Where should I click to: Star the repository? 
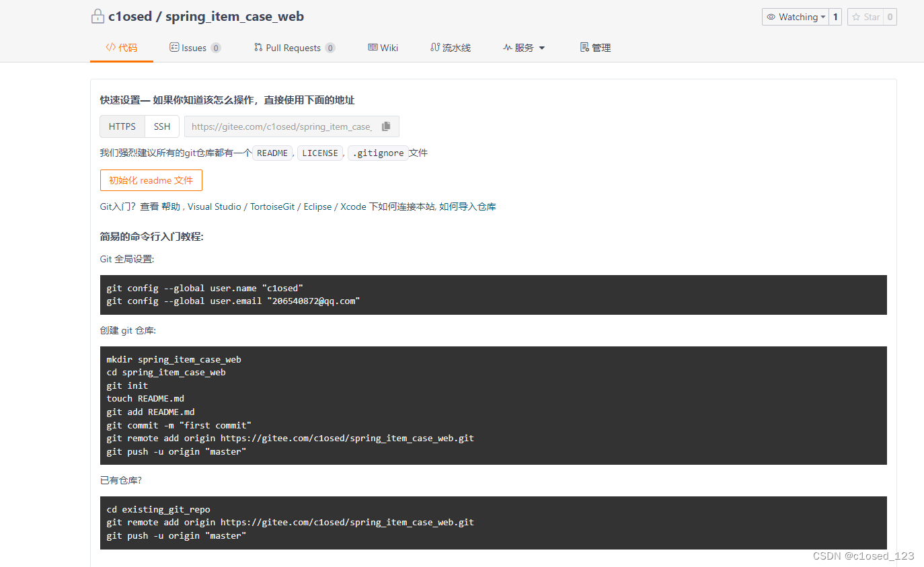(865, 17)
